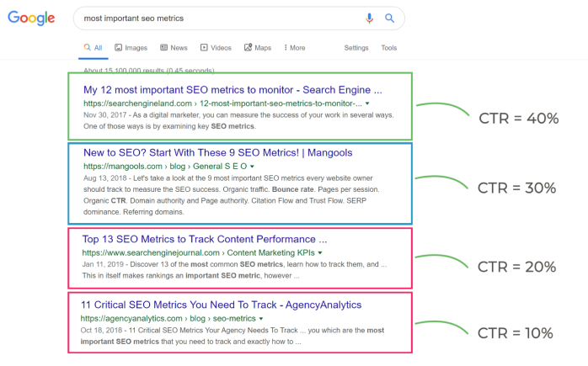Open '11 Critical SEO Metrics' AgencyAnalytics result
The width and height of the screenshot is (588, 366).
[222, 305]
